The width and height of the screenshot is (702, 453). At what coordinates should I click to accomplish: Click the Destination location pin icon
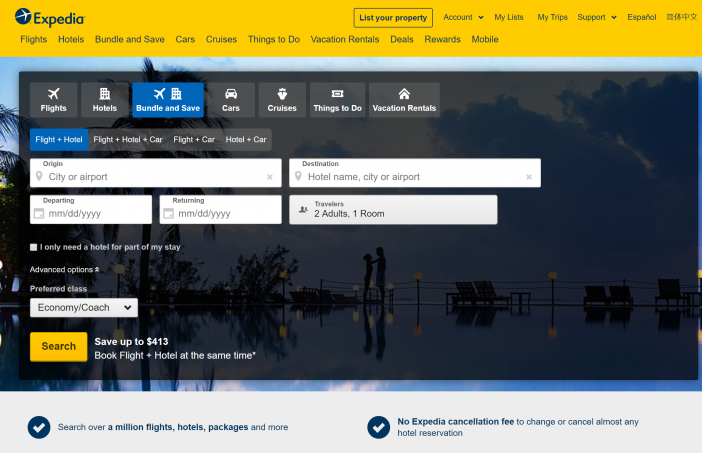tap(298, 176)
